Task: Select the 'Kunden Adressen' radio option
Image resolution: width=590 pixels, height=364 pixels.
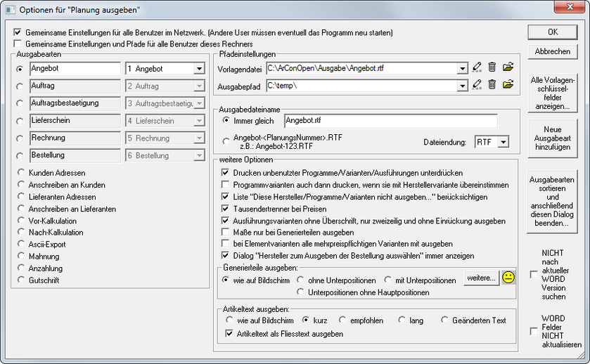Action: coord(21,173)
